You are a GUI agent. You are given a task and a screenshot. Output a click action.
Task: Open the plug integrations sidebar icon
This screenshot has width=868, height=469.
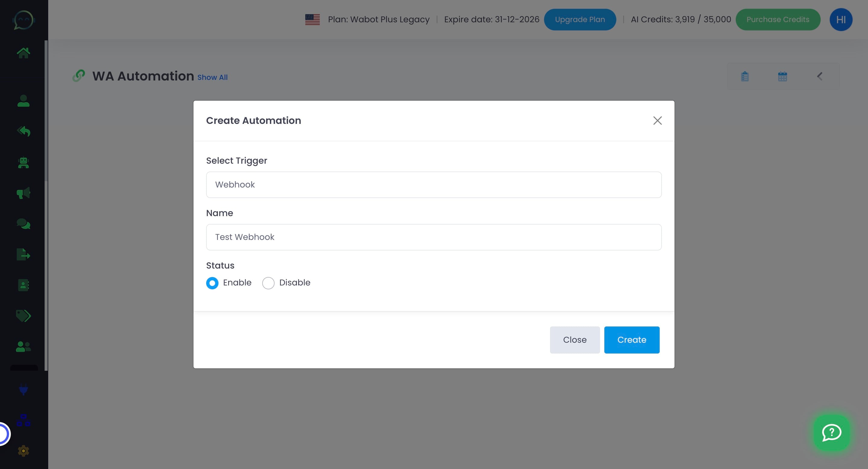point(23,390)
